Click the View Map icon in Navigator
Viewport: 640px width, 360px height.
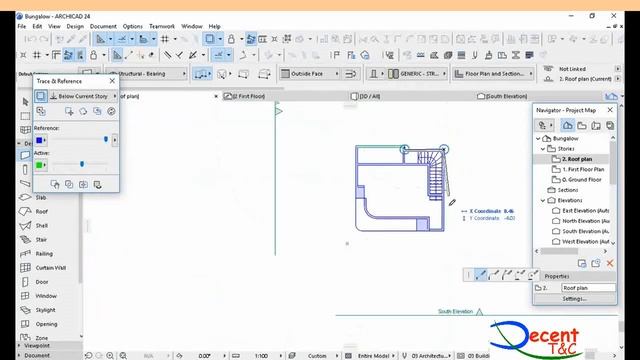point(582,126)
